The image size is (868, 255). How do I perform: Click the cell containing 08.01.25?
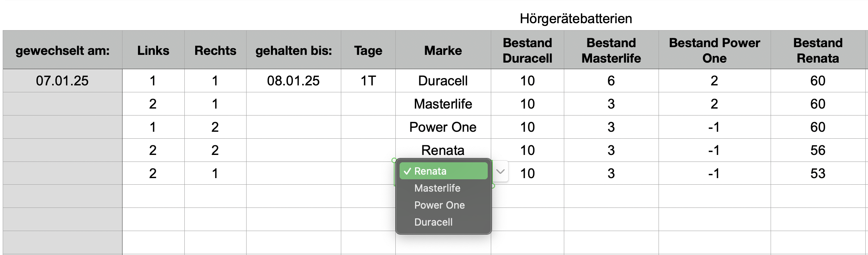pyautogui.click(x=293, y=81)
